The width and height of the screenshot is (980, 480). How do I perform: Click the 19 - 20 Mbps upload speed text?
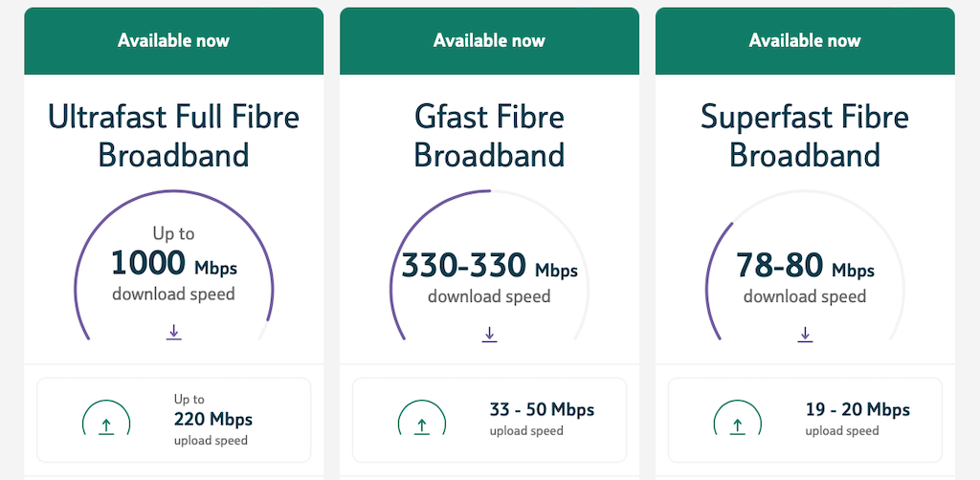point(857,410)
